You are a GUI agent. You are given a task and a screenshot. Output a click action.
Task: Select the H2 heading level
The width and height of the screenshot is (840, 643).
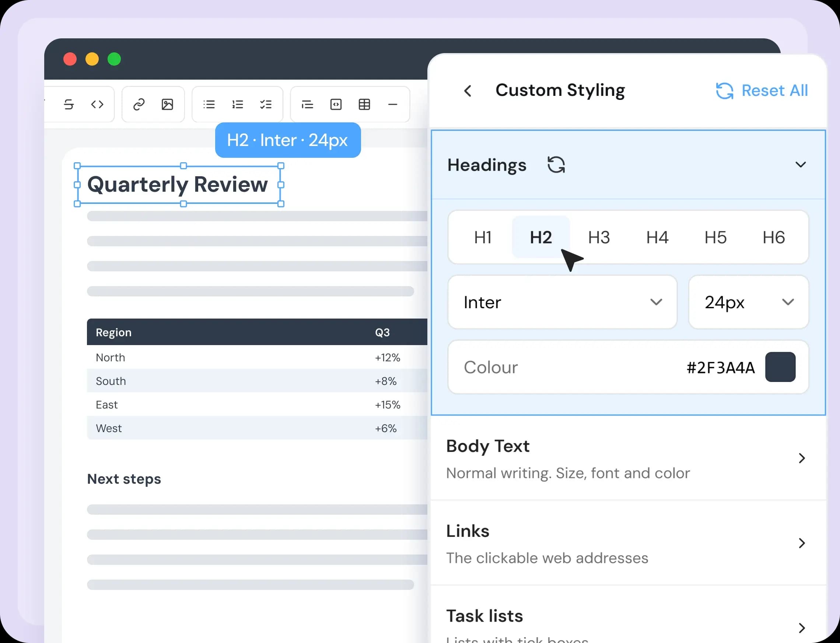coord(541,237)
